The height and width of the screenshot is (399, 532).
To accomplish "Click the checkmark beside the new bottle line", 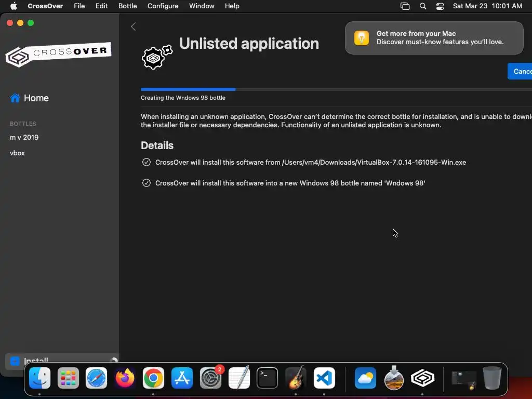I will click(x=146, y=183).
